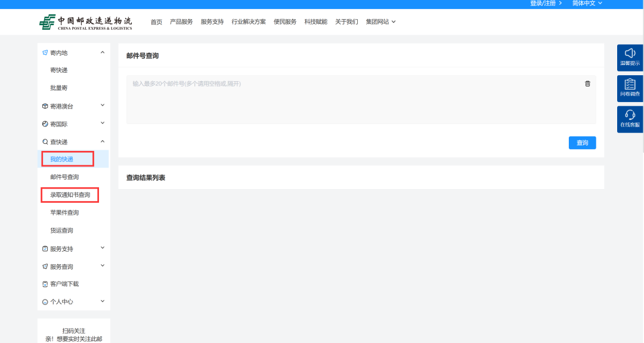644x343 pixels.
Task: Collapse the 寄内地 section chevron
Action: pos(103,52)
